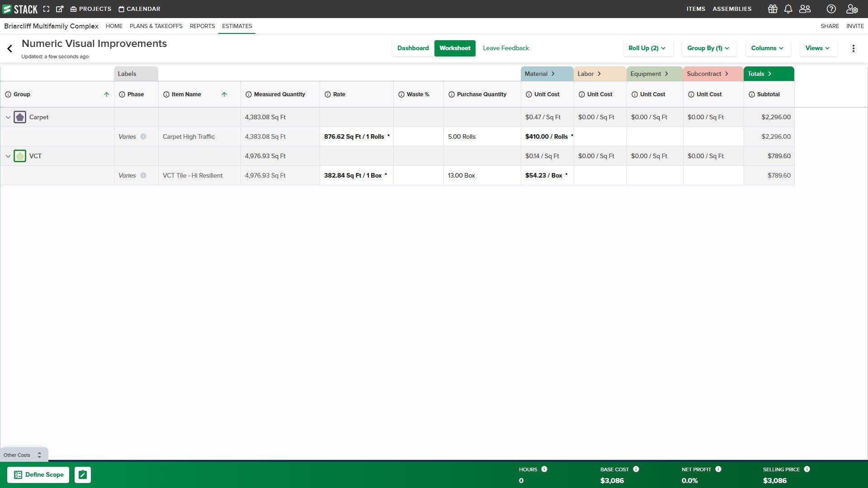868x488 pixels.
Task: Toggle Item Name sort arrow
Action: (x=224, y=94)
